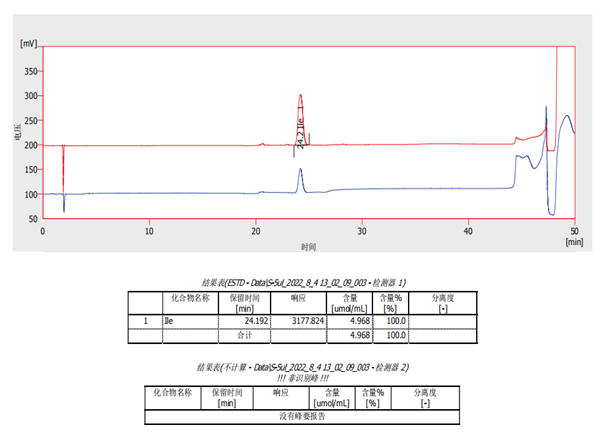Click the 分离度 header in detector 2 table
This screenshot has width=605, height=440.
click(x=425, y=398)
